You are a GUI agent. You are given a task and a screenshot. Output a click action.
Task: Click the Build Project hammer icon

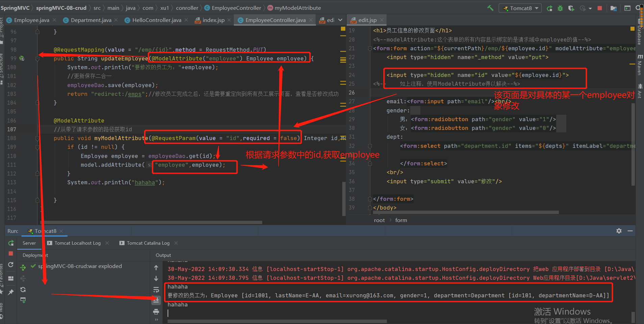tap(490, 8)
